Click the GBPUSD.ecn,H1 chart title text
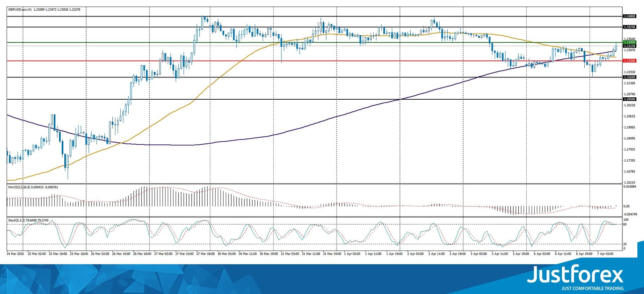Image resolution: width=644 pixels, height=294 pixels. 20,10
